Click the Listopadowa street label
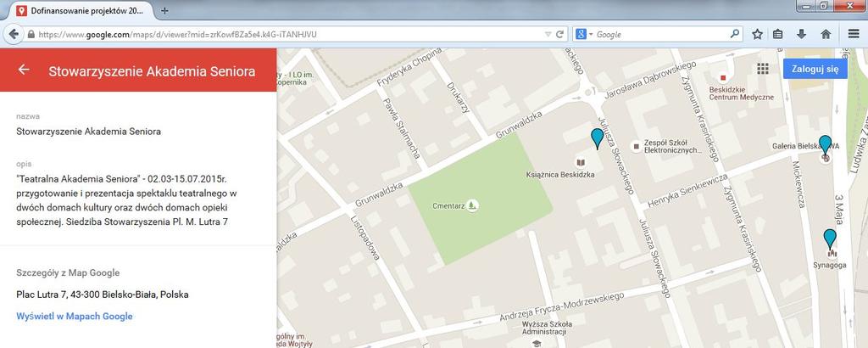 point(366,237)
